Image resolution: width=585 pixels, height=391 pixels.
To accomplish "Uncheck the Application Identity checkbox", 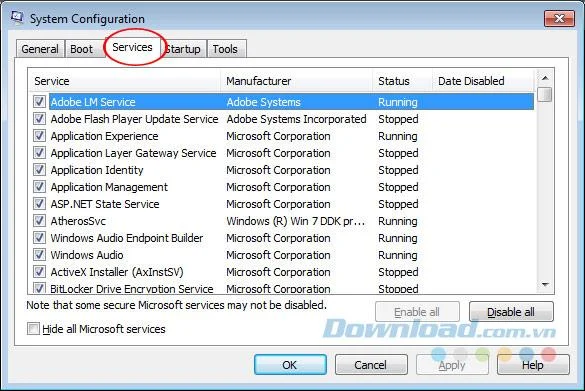I will pos(39,170).
